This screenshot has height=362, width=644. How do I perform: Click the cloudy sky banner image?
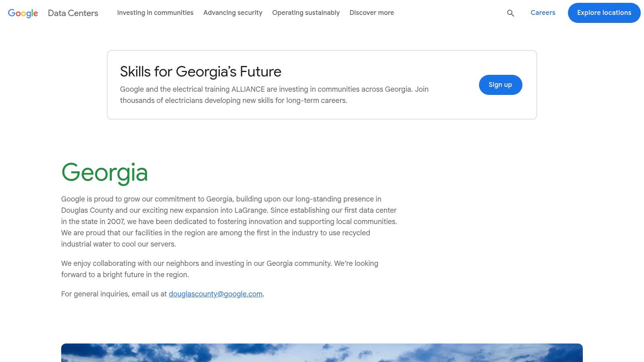pyautogui.click(x=322, y=353)
